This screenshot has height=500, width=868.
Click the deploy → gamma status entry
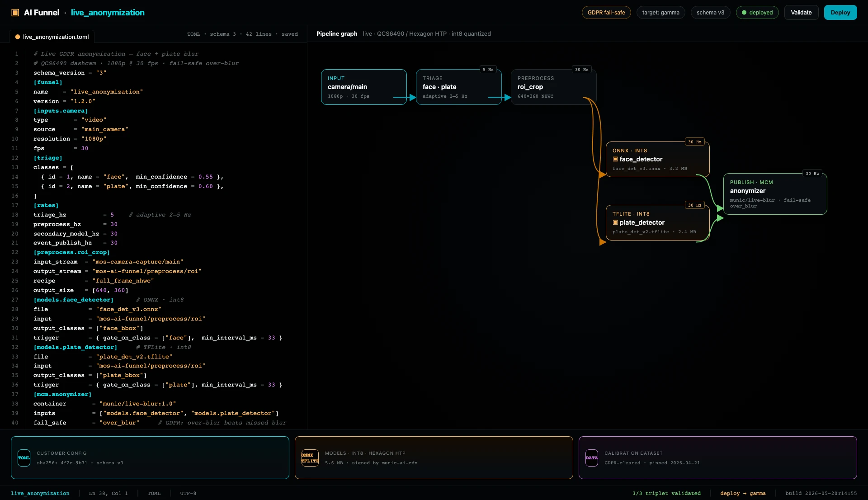(743, 493)
